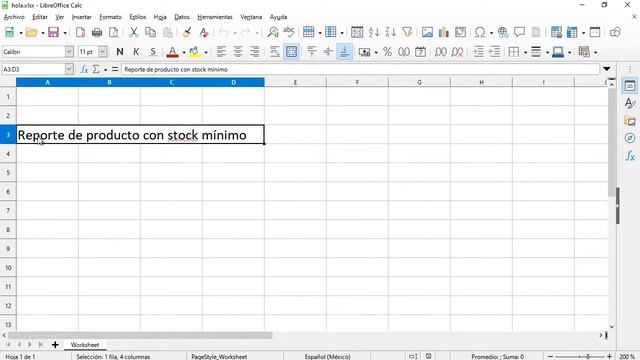Open the font size dropdown

[x=103, y=52]
